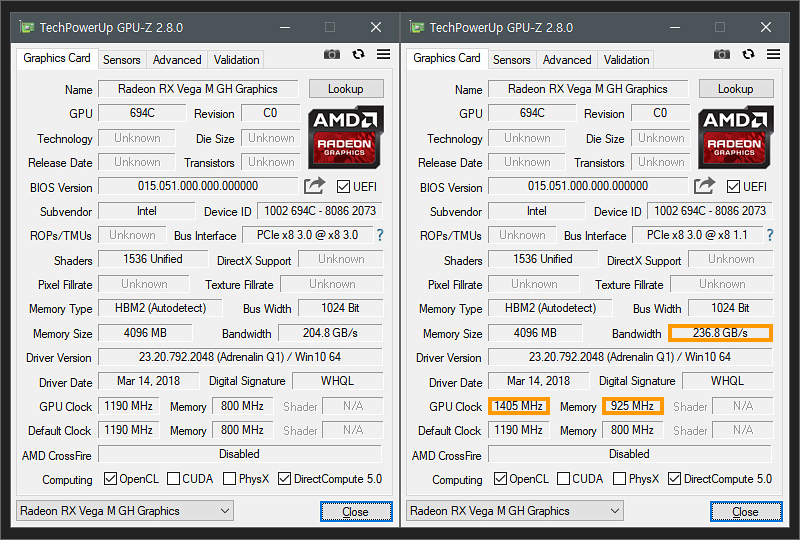Click GPU Clock 1190 MHz field in left window
Screen dimensions: 800x540
tap(129, 406)
